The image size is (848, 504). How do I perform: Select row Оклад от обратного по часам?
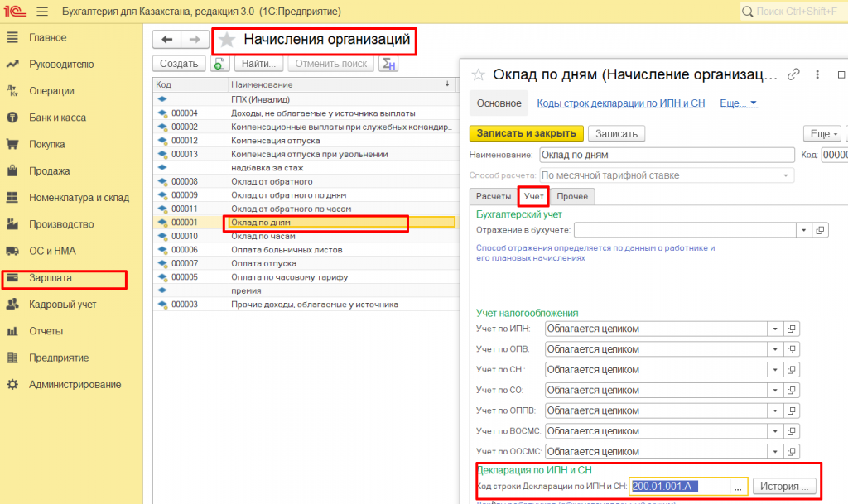(x=305, y=209)
